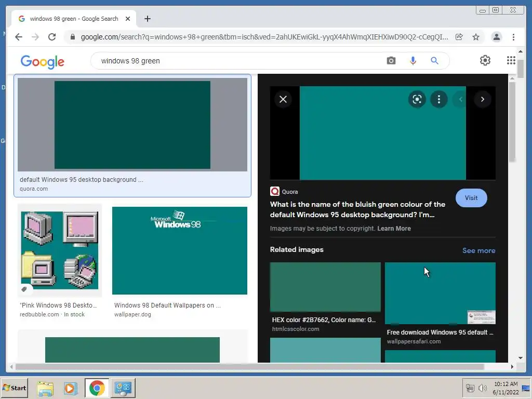Click the 'Learn More' copyright link

coord(394,229)
